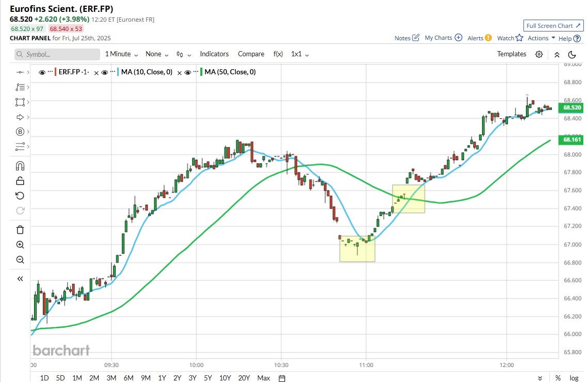This screenshot has width=588, height=382.
Task: Toggle the drawings lock
Action: coord(20,181)
